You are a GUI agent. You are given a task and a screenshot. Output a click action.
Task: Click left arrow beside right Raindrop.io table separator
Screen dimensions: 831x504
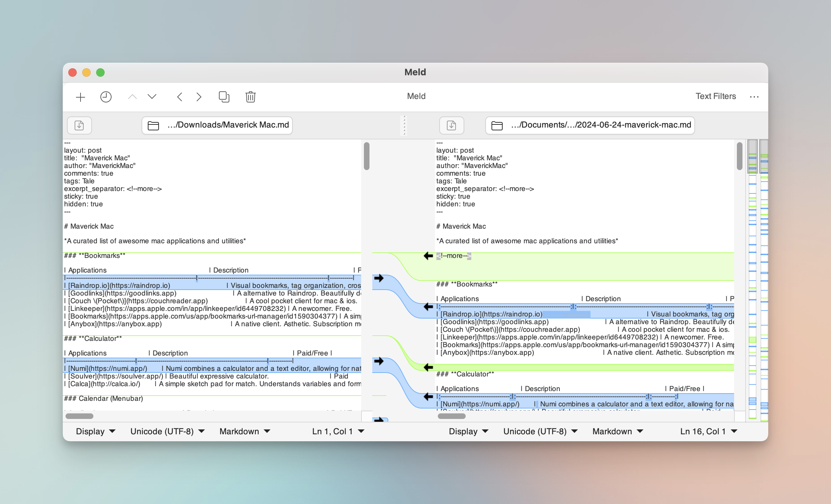pyautogui.click(x=428, y=307)
